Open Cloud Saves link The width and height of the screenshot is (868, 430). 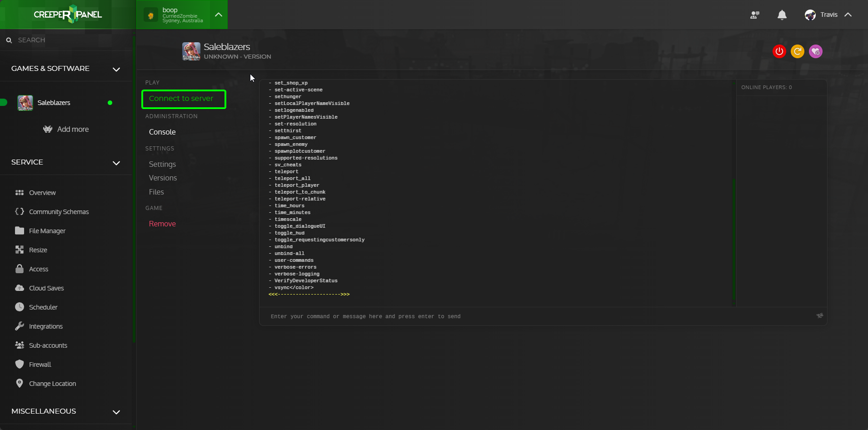click(x=46, y=288)
